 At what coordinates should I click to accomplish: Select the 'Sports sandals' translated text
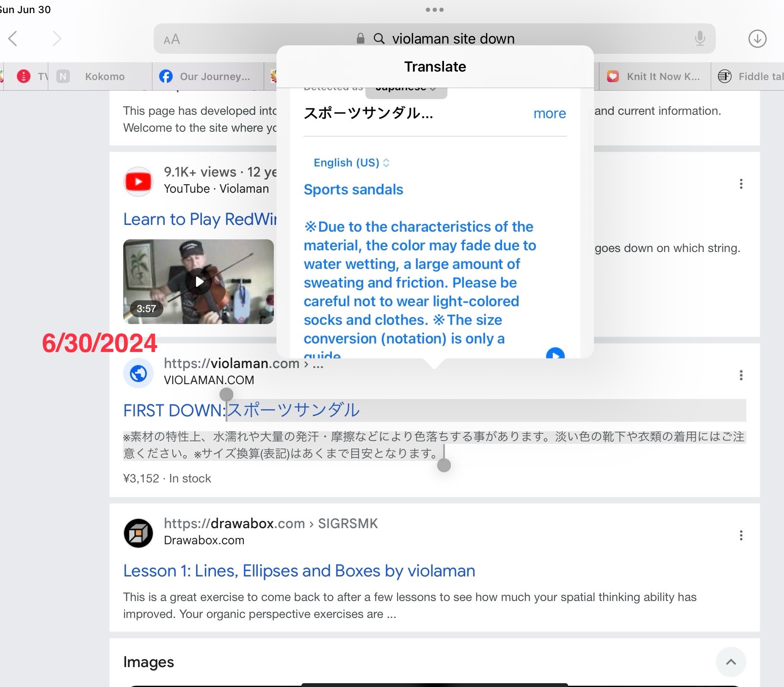click(x=353, y=189)
